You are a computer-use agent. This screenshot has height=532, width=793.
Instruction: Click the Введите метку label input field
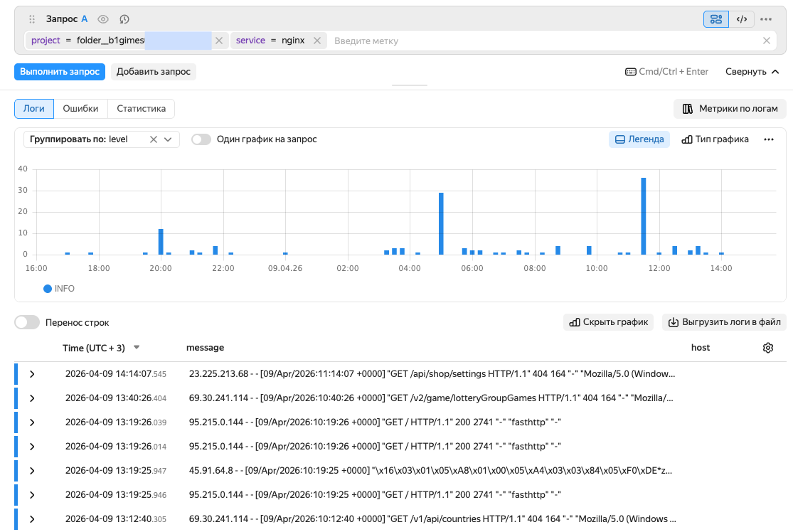point(541,41)
